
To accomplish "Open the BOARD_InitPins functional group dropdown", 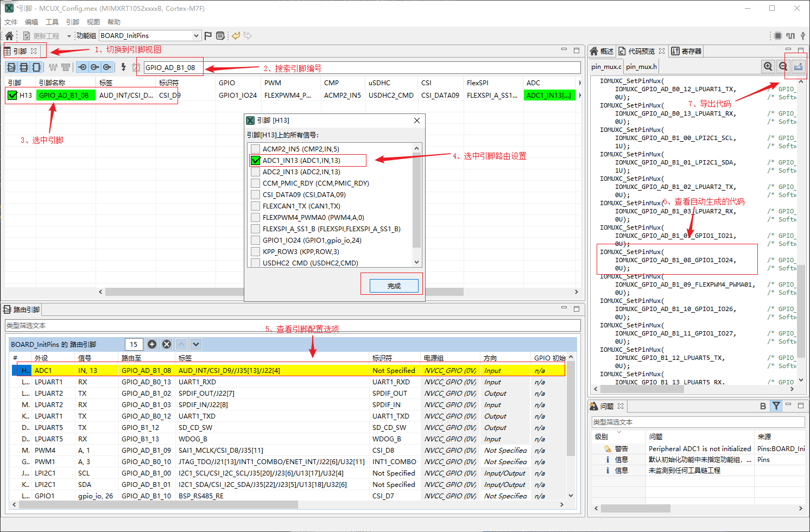I will click(196, 36).
